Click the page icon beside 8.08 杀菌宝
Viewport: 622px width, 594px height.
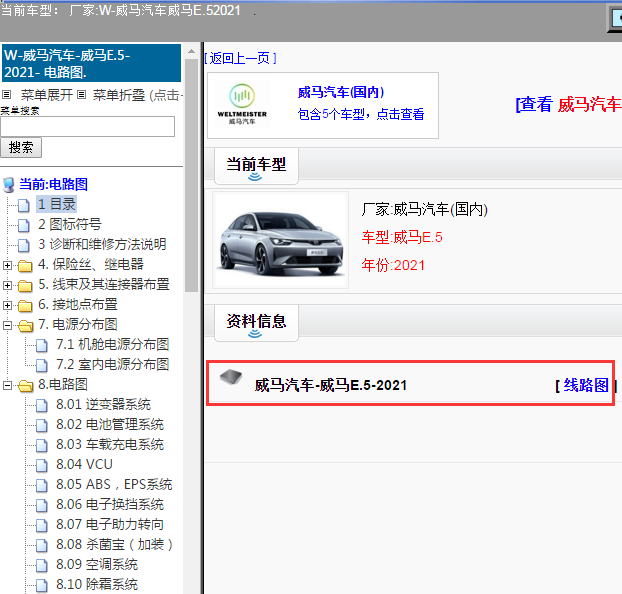(x=42, y=545)
